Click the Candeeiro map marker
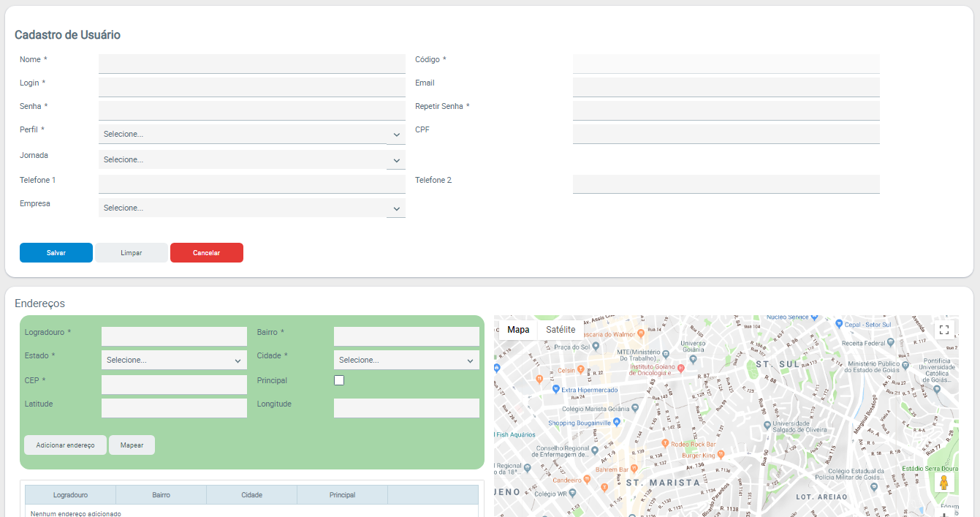This screenshot has height=517, width=980. tap(587, 480)
